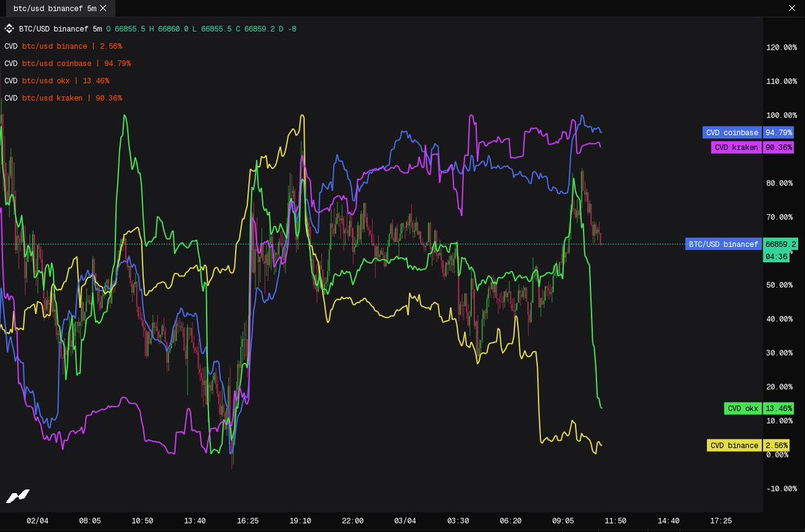
Task: Click the 110.00% axis label
Action: pos(781,81)
